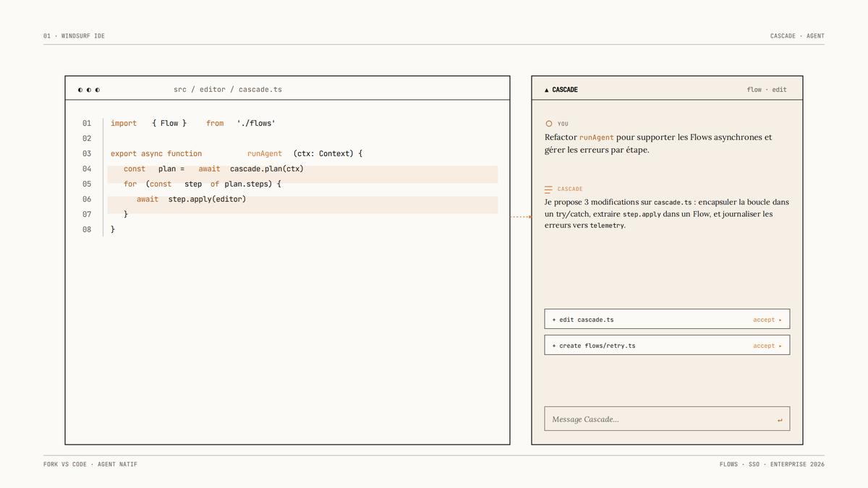The image size is (868, 488).
Task: Click the '01 · WINDSURF IDE' header label
Action: click(x=75, y=35)
